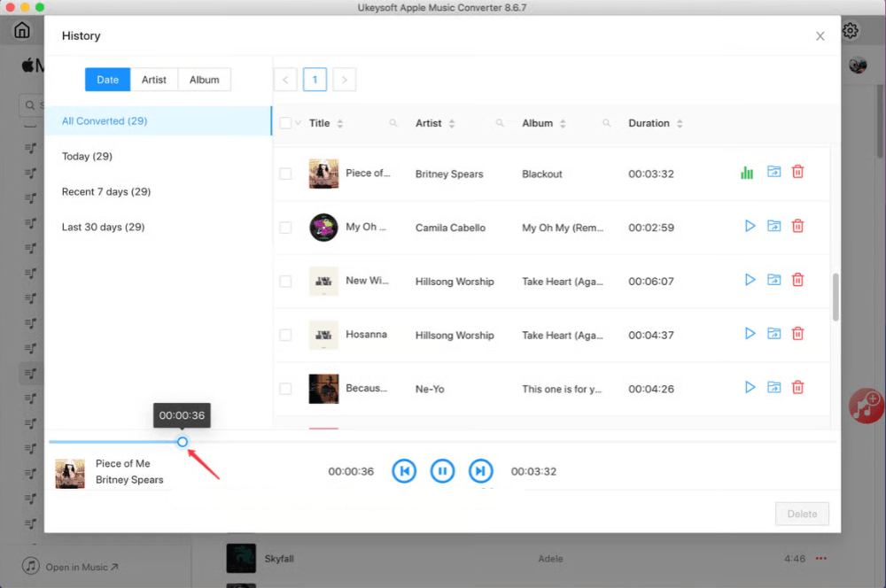Select the Recent 7 days (29) filter
Screen dimensions: 886x588
[159, 191]
